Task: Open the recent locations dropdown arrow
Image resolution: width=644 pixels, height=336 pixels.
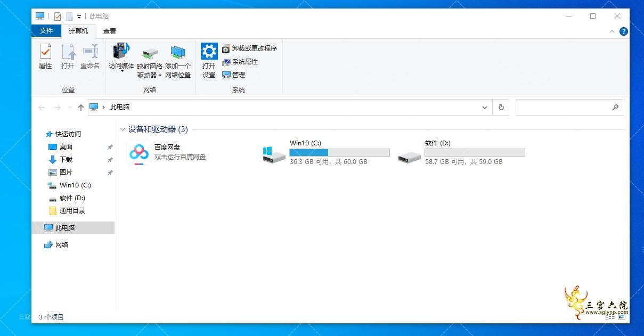Action: coord(70,108)
